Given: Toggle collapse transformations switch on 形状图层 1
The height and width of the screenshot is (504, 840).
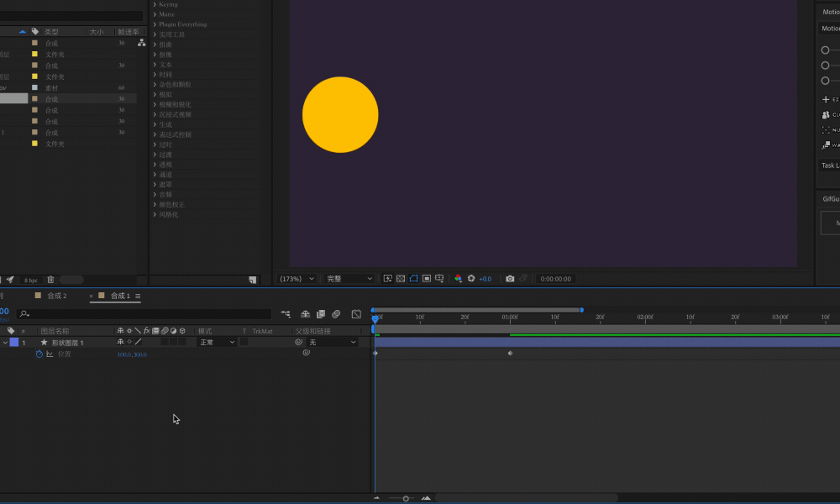Looking at the screenshot, I should [x=129, y=342].
